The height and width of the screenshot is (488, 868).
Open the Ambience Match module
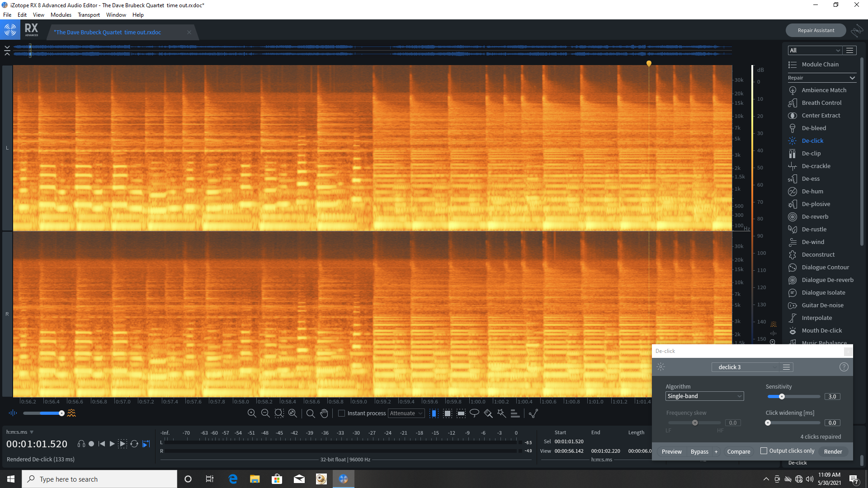[x=817, y=90]
